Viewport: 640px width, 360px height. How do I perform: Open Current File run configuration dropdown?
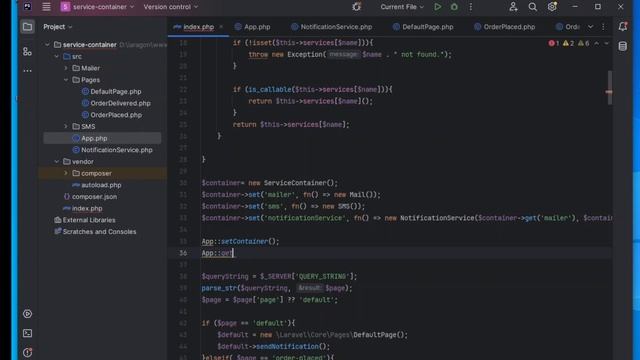tap(402, 7)
